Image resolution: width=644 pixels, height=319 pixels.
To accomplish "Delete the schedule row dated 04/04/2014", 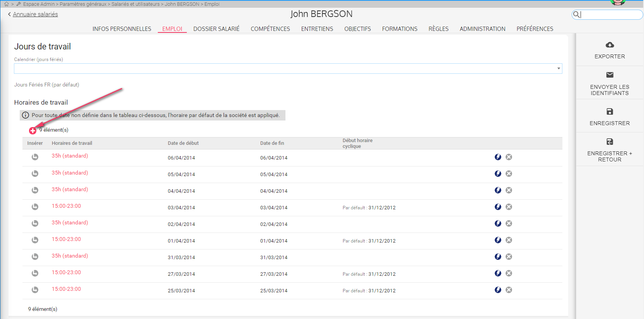I will (x=509, y=190).
